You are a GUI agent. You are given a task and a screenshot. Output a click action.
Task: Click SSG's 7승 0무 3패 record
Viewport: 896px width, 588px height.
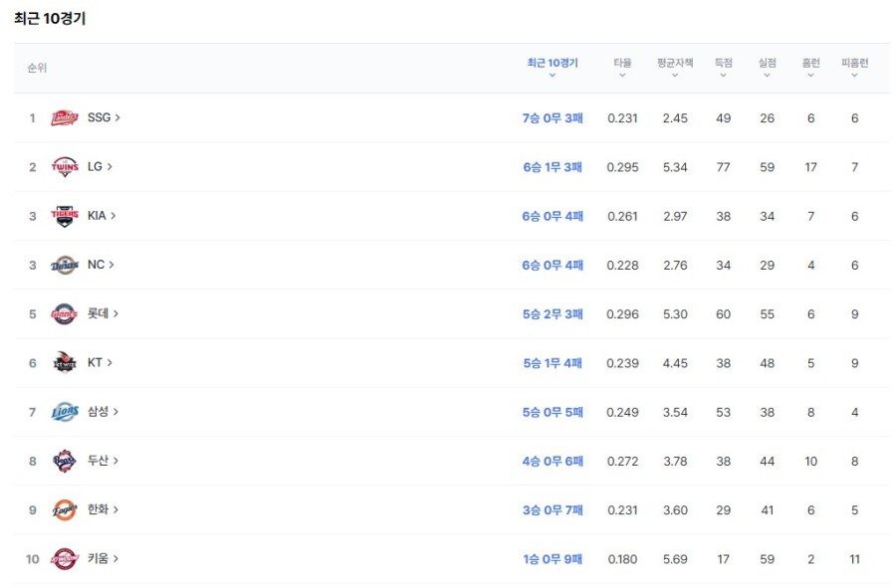[x=553, y=118]
